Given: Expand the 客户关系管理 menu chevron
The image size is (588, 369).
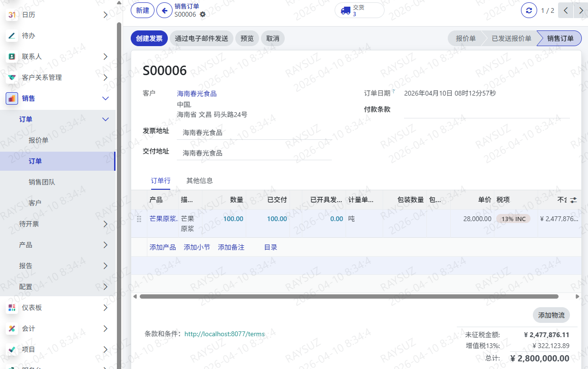Looking at the screenshot, I should pos(106,78).
